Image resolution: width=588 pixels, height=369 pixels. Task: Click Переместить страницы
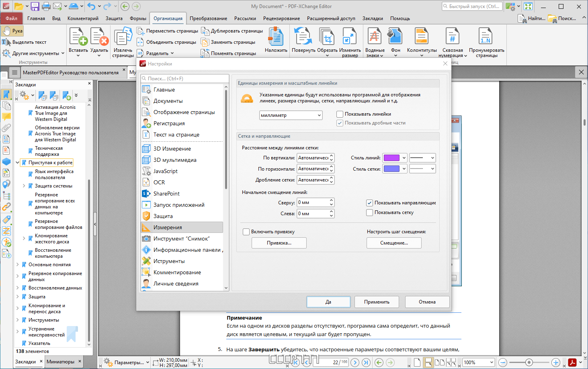(168, 31)
